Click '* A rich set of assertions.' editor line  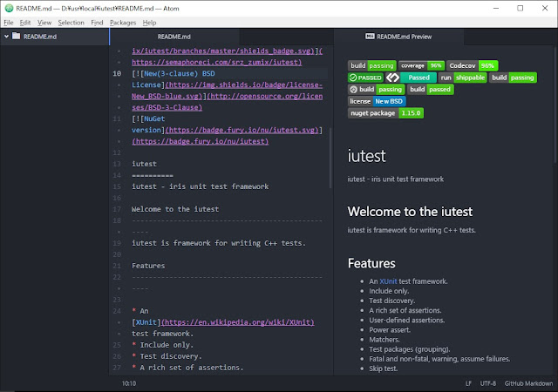click(187, 368)
